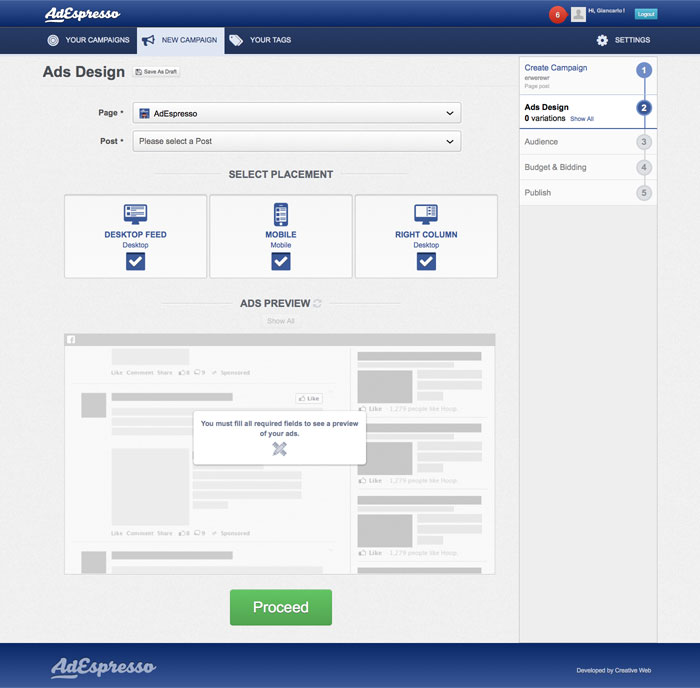Go to Your Campaigns tab
Image resolution: width=700 pixels, height=688 pixels.
pos(88,40)
